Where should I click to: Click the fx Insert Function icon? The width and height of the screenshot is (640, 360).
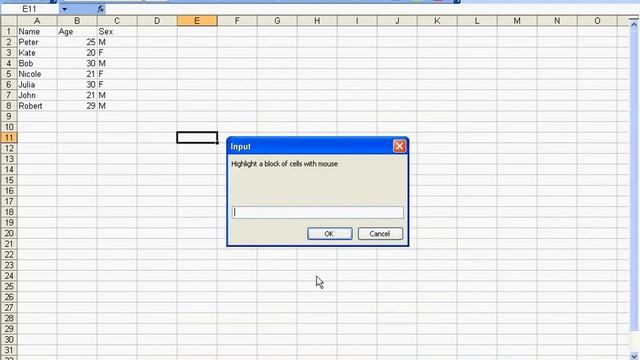pyautogui.click(x=100, y=9)
